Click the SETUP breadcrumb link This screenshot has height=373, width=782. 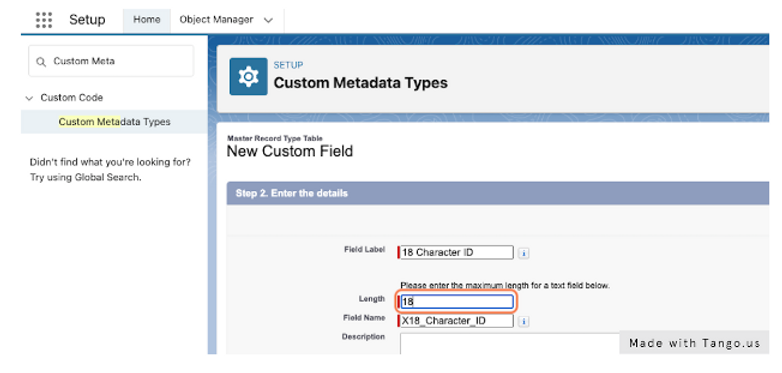[288, 65]
